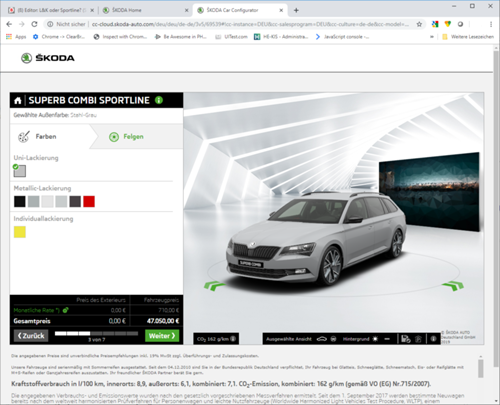Choose the dark grey metallic swatch
The height and width of the screenshot is (405, 500).
(75, 201)
